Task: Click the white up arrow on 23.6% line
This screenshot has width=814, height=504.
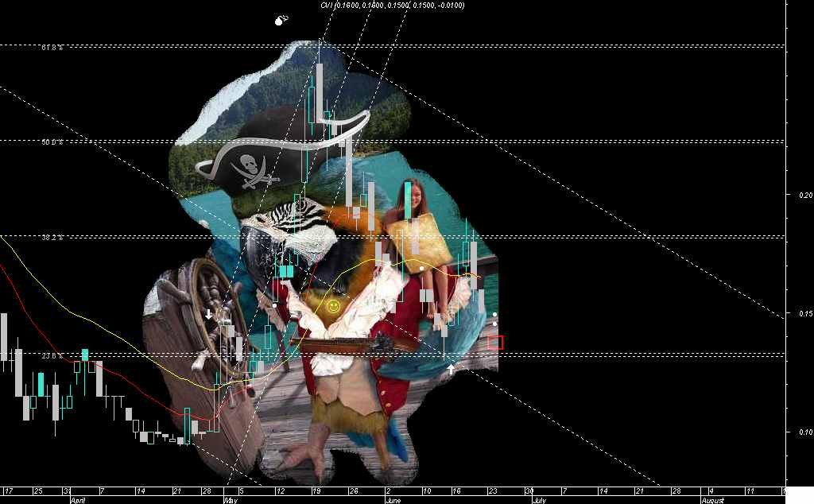Action: 452,369
